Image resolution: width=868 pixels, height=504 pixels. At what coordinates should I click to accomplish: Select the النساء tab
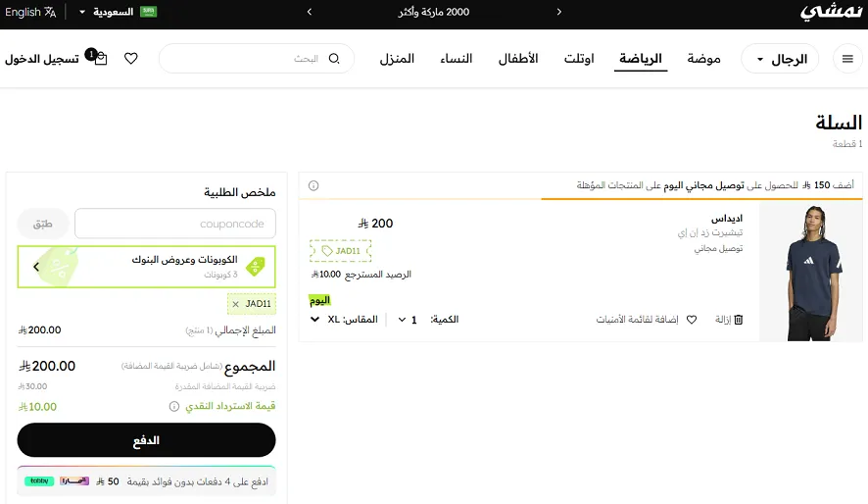pyautogui.click(x=457, y=59)
